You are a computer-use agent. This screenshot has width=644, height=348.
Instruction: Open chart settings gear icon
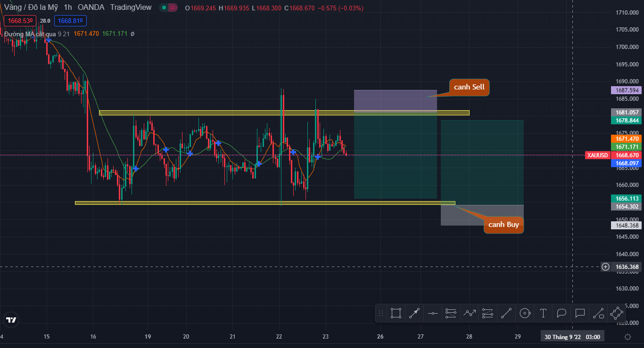point(627,337)
